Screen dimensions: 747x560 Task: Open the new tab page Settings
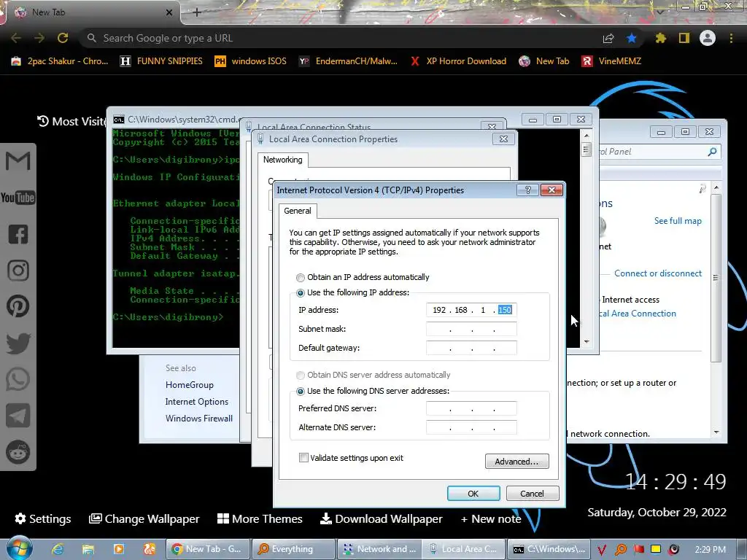43,518
